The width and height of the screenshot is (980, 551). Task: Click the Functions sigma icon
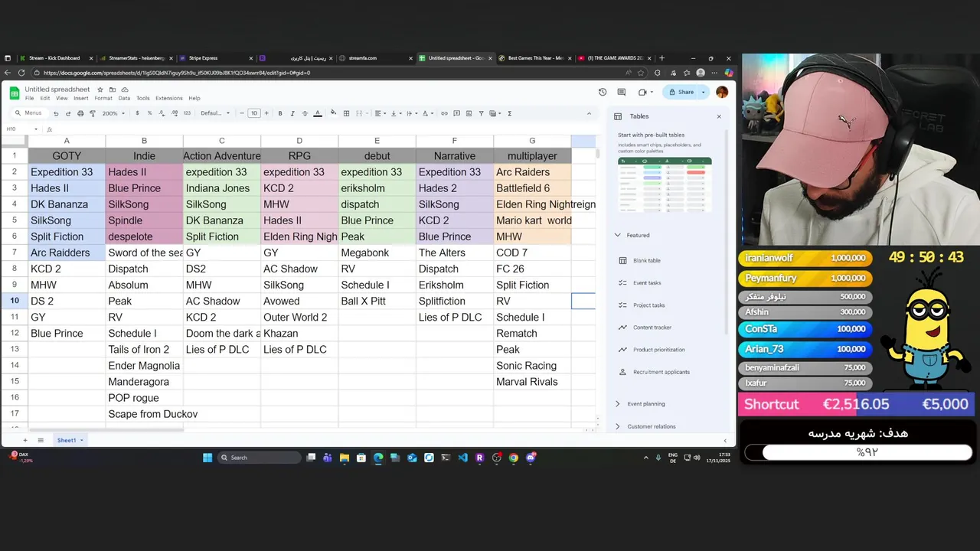tap(510, 113)
